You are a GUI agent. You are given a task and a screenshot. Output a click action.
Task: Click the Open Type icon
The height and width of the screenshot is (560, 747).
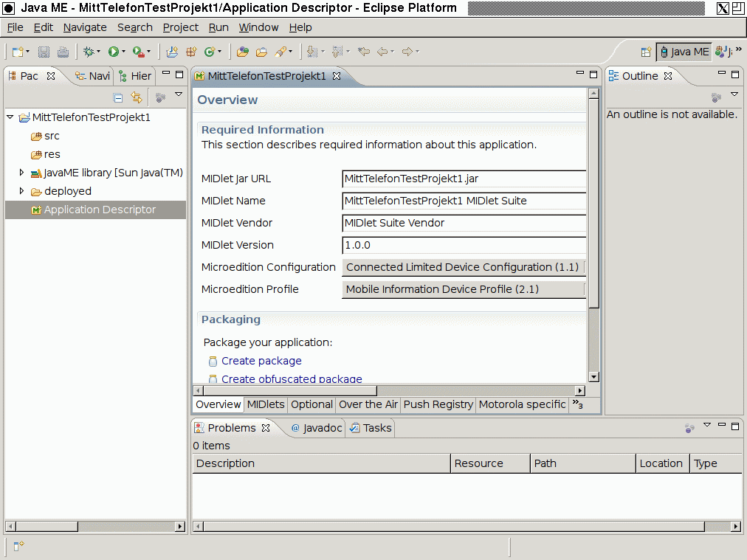coord(243,52)
